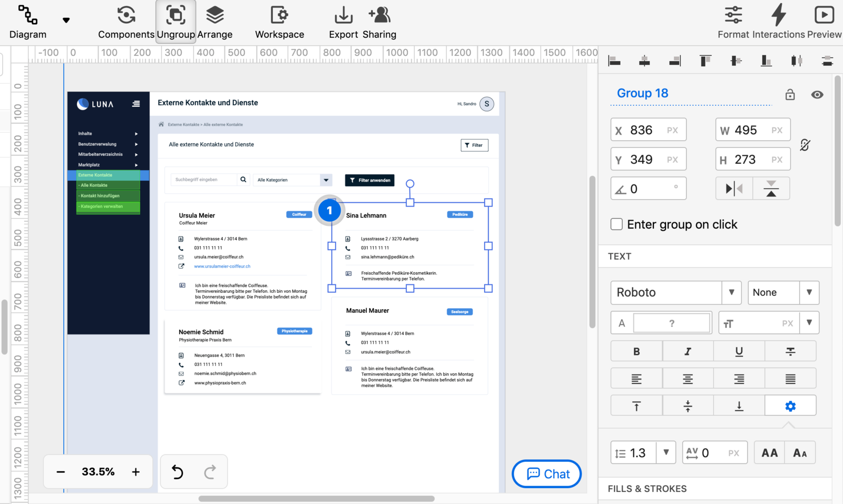Click the Arrange stack icon
This screenshot has height=504, width=843.
[x=215, y=16]
